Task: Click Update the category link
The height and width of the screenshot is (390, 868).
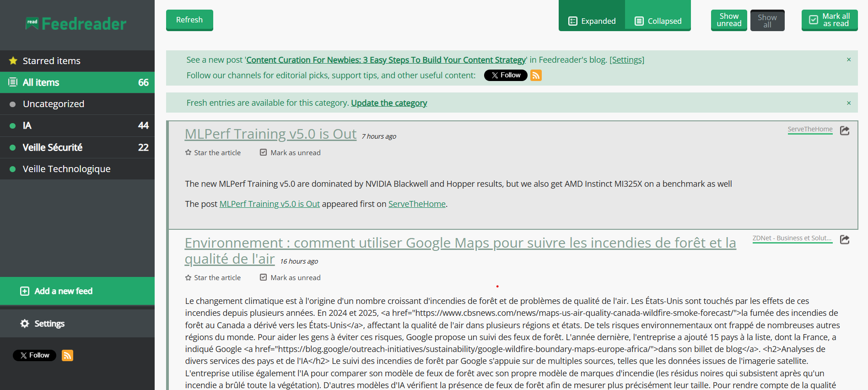Action: click(389, 103)
